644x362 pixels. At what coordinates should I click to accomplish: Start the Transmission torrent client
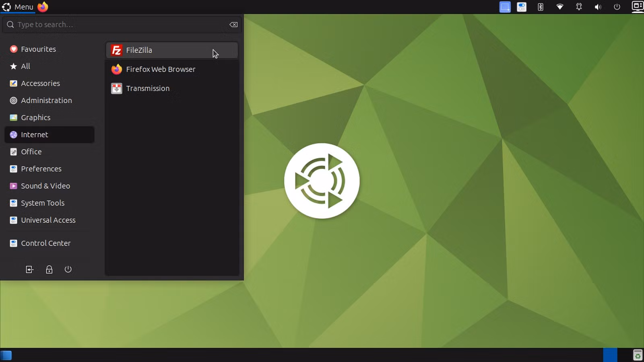[x=172, y=88]
